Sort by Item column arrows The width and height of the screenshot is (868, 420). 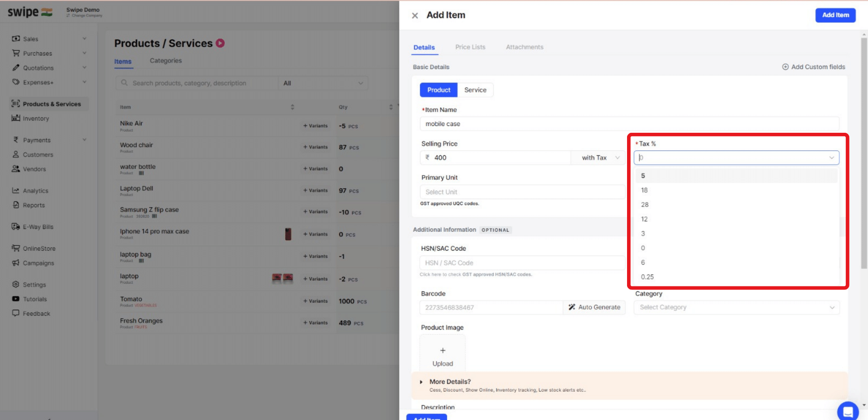(x=292, y=107)
